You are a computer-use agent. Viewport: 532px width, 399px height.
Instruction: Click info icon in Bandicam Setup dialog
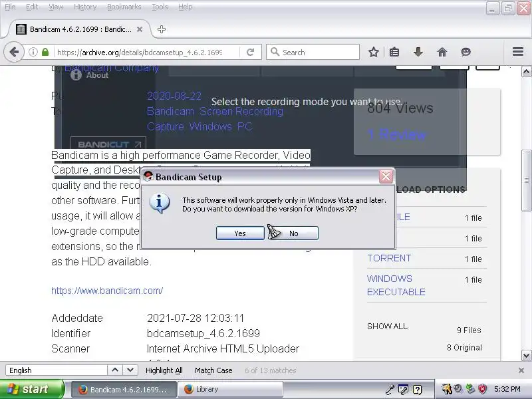point(160,203)
